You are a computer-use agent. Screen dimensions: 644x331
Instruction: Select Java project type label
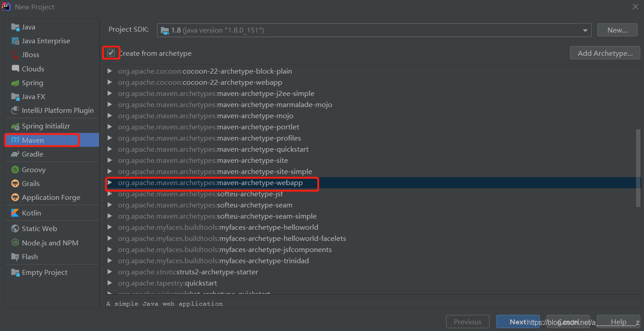(x=29, y=27)
